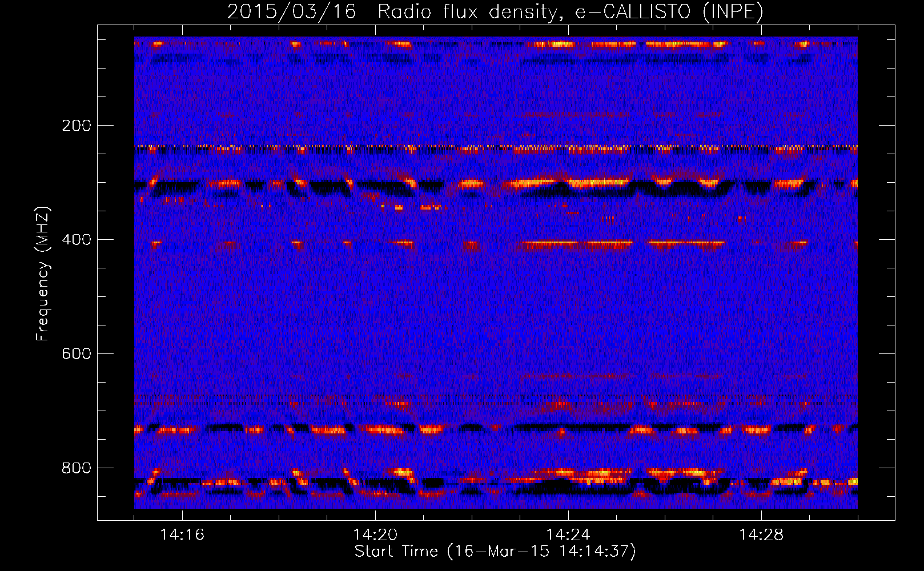Click the 200 frequency tick label
Screen dimensions: 924x571
[x=76, y=126]
